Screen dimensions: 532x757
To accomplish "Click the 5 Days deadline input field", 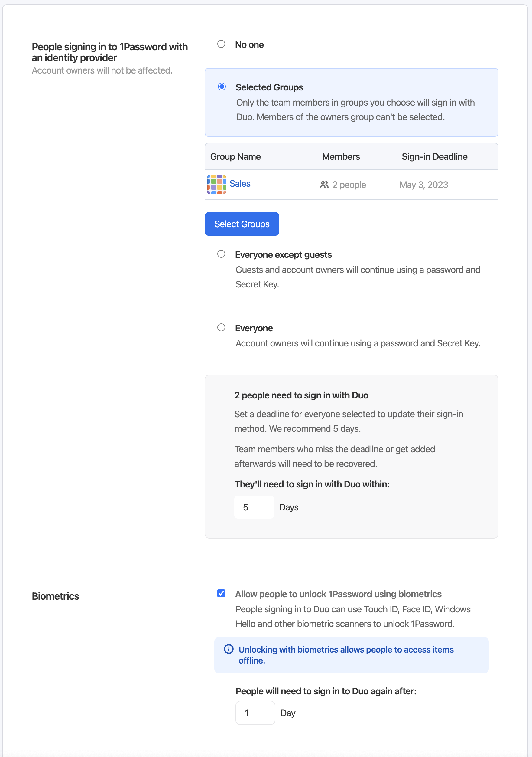I will (254, 507).
